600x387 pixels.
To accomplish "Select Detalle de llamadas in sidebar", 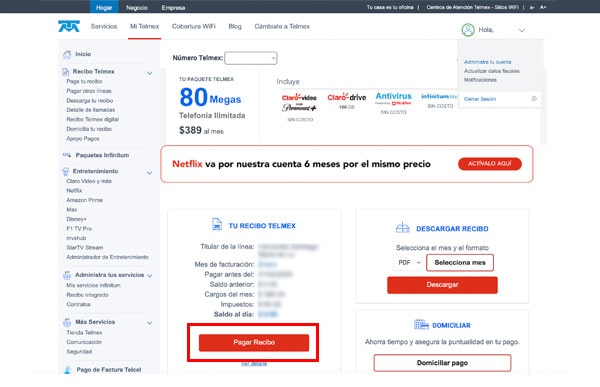I will 91,110.
